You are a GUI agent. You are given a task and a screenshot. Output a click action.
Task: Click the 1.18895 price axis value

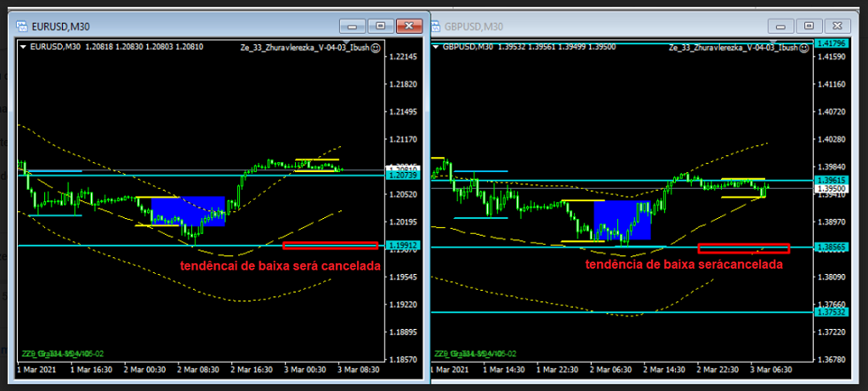click(404, 332)
